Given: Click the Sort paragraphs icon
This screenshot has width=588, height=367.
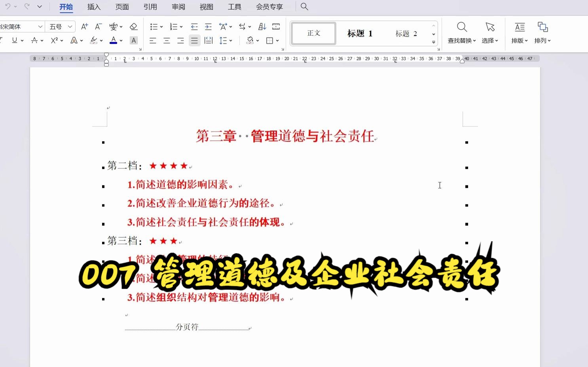Looking at the screenshot, I should click(262, 26).
